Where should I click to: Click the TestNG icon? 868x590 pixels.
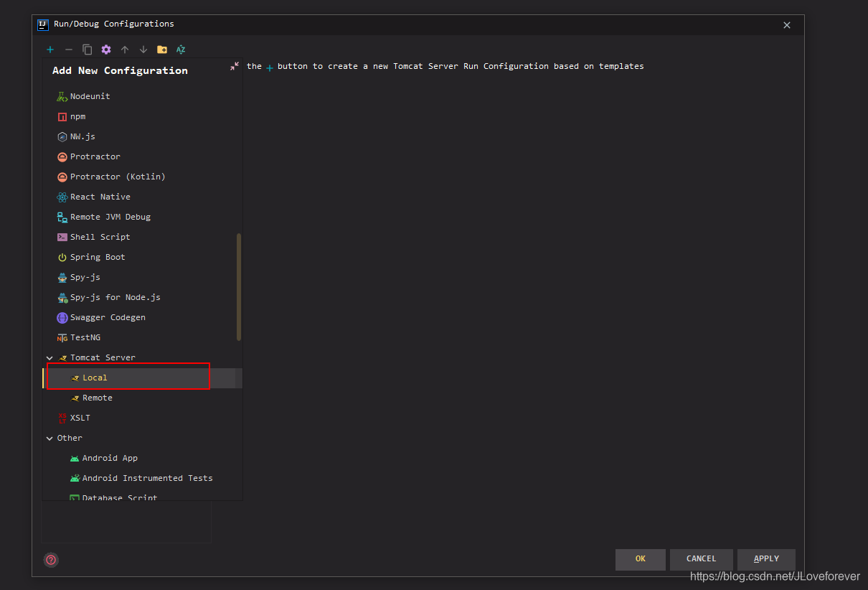tap(62, 337)
